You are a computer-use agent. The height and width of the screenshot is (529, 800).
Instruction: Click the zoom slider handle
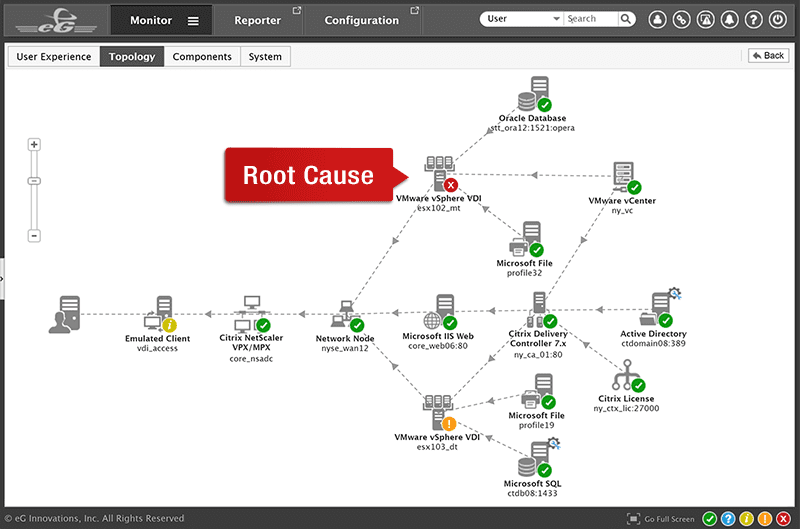pyautogui.click(x=34, y=181)
